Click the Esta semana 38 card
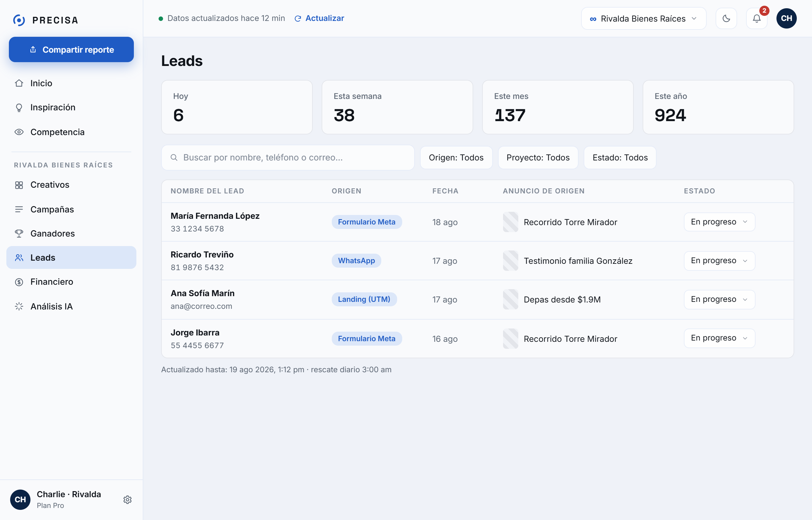 click(397, 107)
